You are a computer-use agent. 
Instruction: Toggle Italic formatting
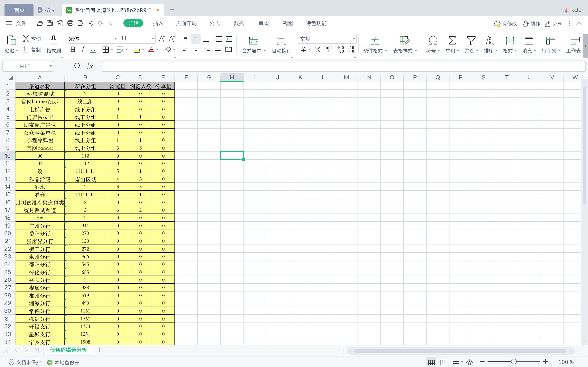[83, 50]
